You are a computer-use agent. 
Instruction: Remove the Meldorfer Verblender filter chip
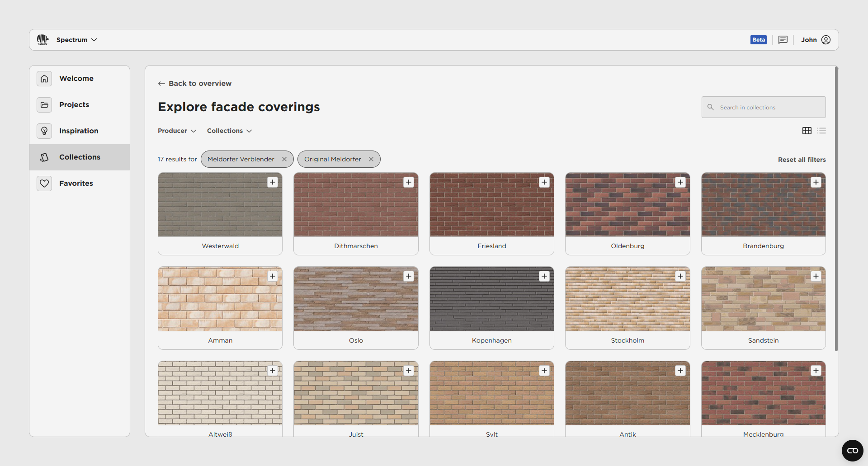[284, 159]
